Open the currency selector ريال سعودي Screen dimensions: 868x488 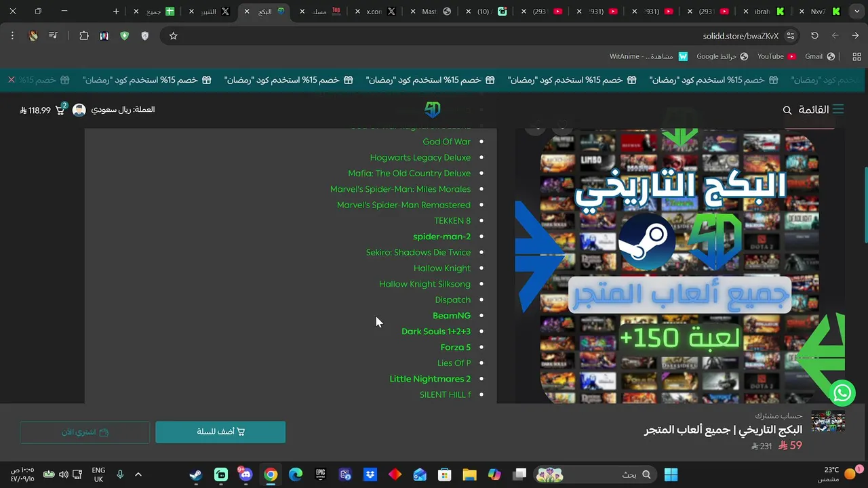click(x=123, y=110)
